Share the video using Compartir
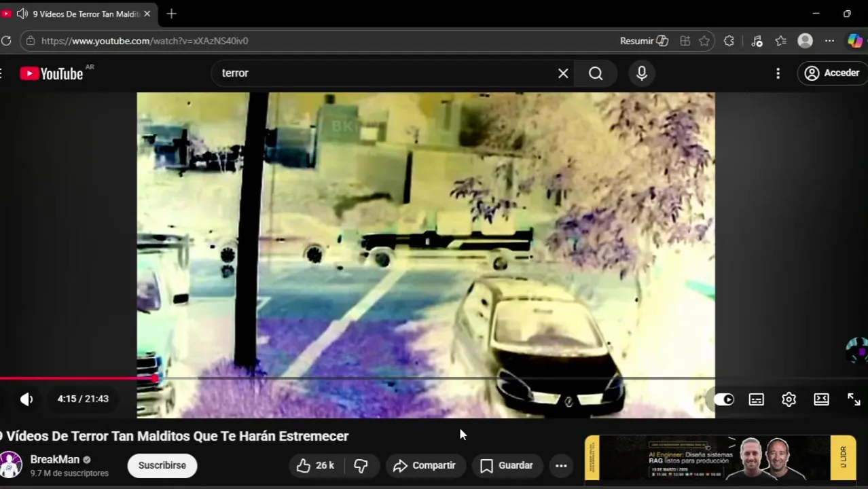The height and width of the screenshot is (489, 868). [x=424, y=465]
